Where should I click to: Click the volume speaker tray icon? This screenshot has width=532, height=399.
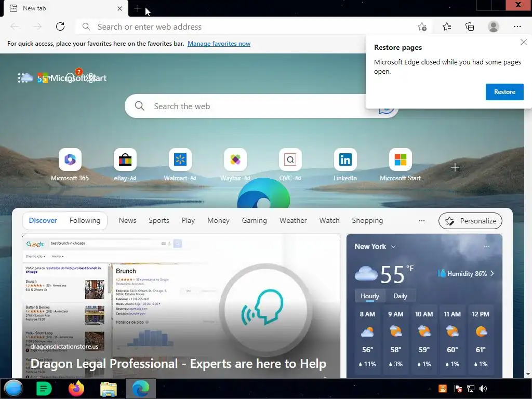[483, 389]
